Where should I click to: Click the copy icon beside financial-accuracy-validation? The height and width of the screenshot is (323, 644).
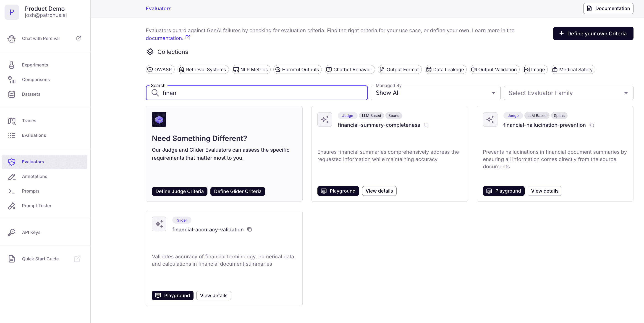click(x=249, y=229)
